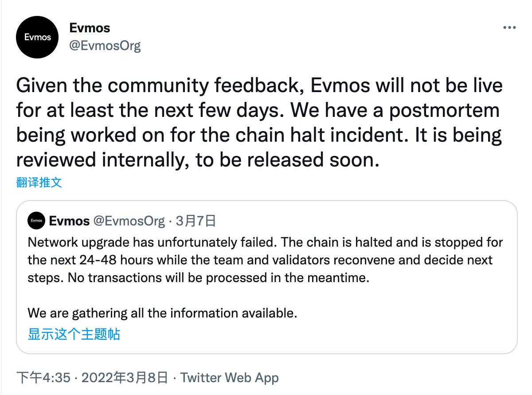Click the small Evmos avatar in quoted tweet
The image size is (532, 395).
pyautogui.click(x=36, y=221)
